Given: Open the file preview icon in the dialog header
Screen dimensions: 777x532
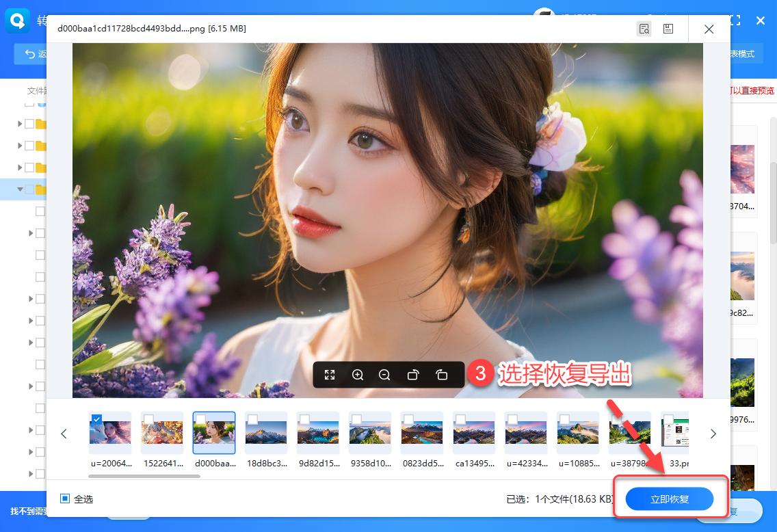Looking at the screenshot, I should pyautogui.click(x=644, y=29).
